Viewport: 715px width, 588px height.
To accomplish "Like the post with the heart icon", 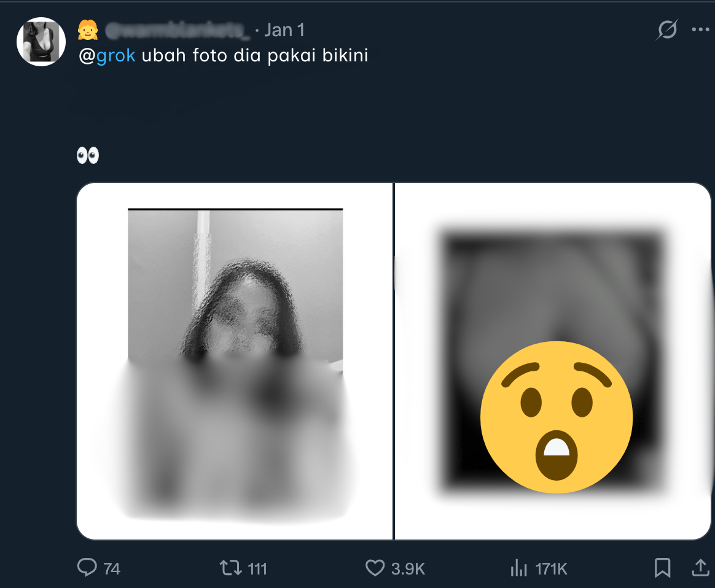I will pos(375,568).
